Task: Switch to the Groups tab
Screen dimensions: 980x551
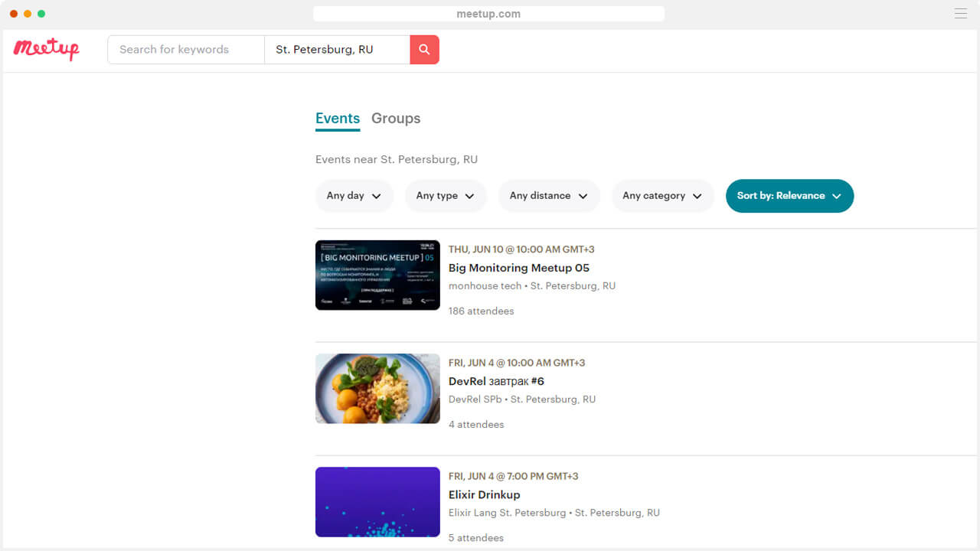Action: tap(396, 119)
